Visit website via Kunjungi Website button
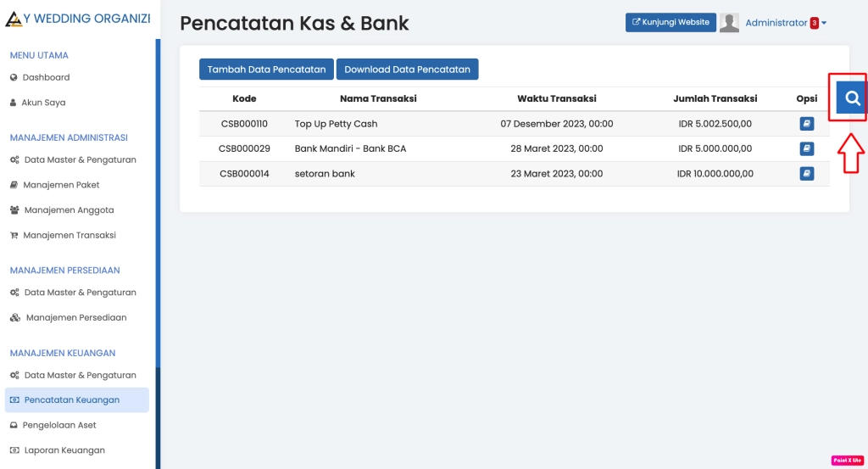This screenshot has height=469, width=868. [670, 22]
